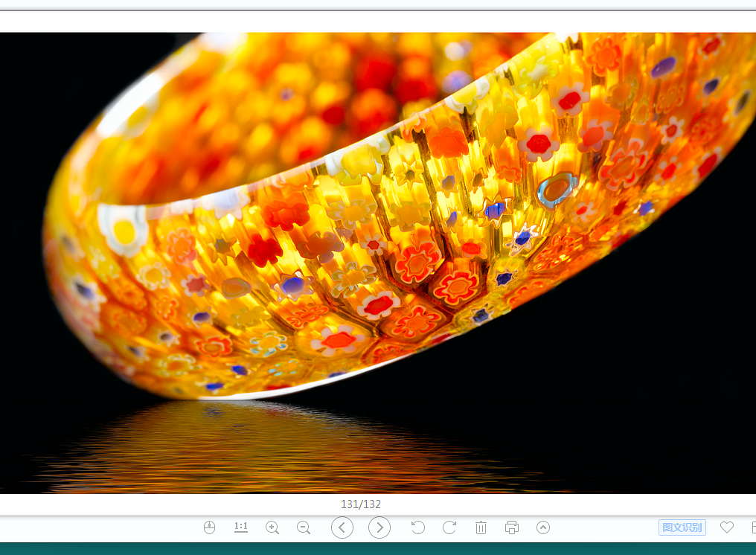Screen dimensions: 756x555
Task: Click the glass bangle photo
Action: coord(378,263)
